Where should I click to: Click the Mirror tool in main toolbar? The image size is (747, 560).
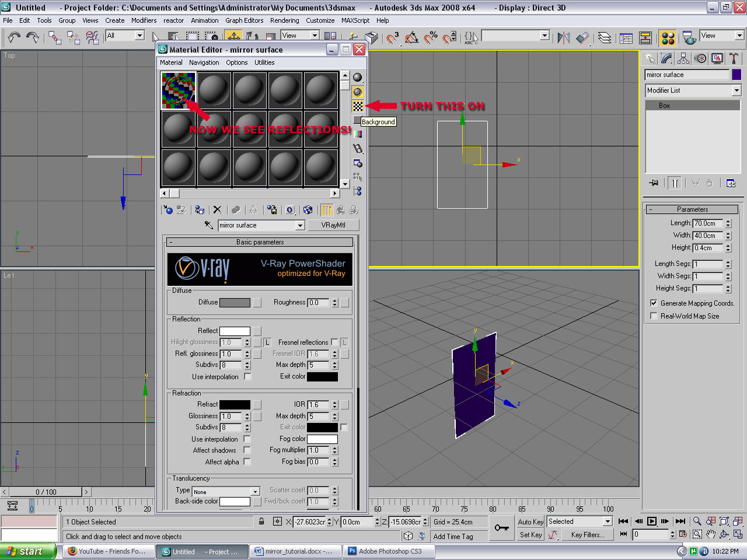[563, 38]
